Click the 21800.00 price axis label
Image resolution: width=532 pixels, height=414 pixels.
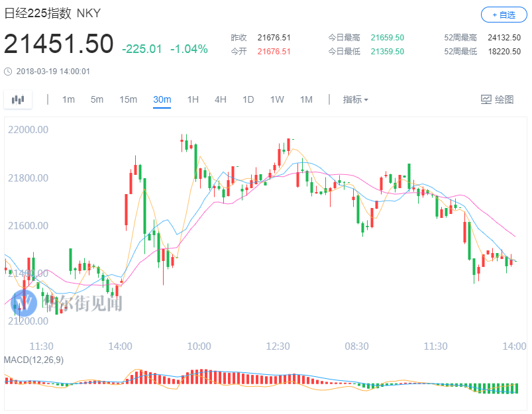click(28, 178)
